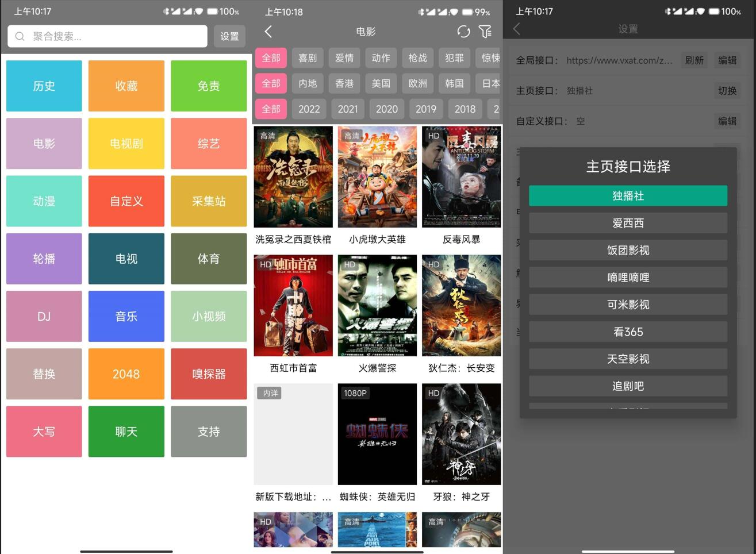756x554 pixels.
Task: Select 2022 year filter
Action: coord(309,109)
